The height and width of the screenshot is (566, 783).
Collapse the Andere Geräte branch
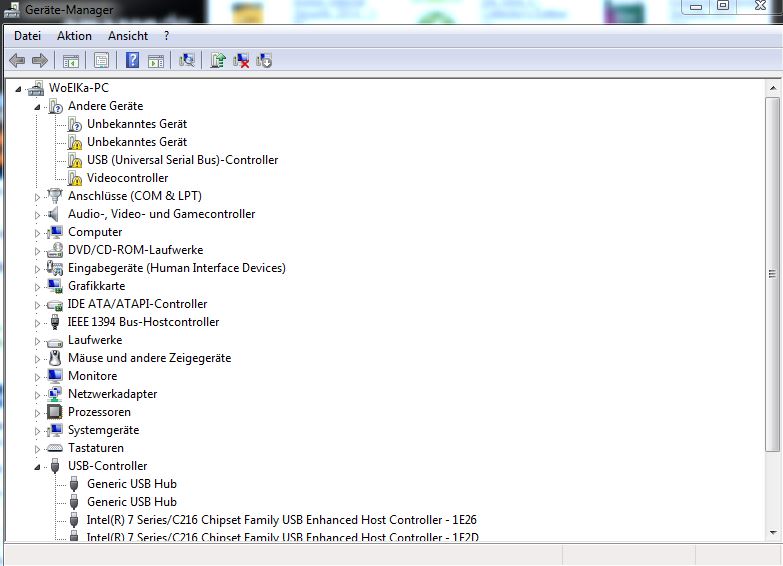point(37,107)
